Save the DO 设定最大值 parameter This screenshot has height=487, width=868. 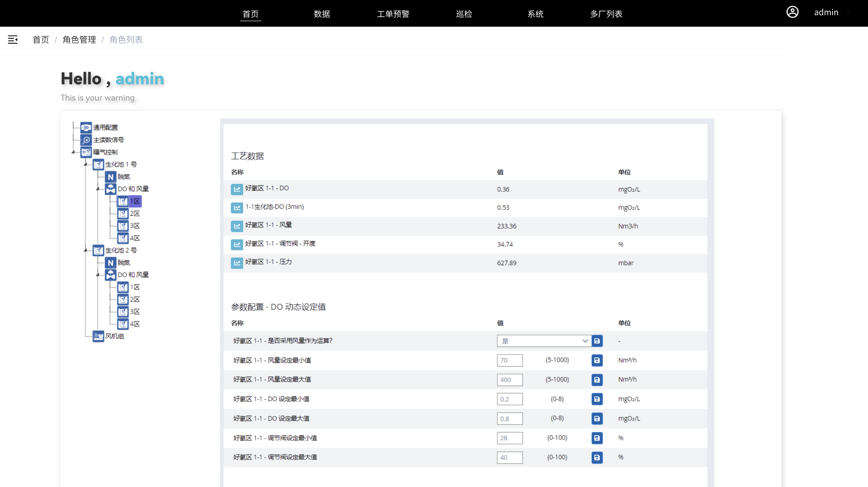pos(597,419)
